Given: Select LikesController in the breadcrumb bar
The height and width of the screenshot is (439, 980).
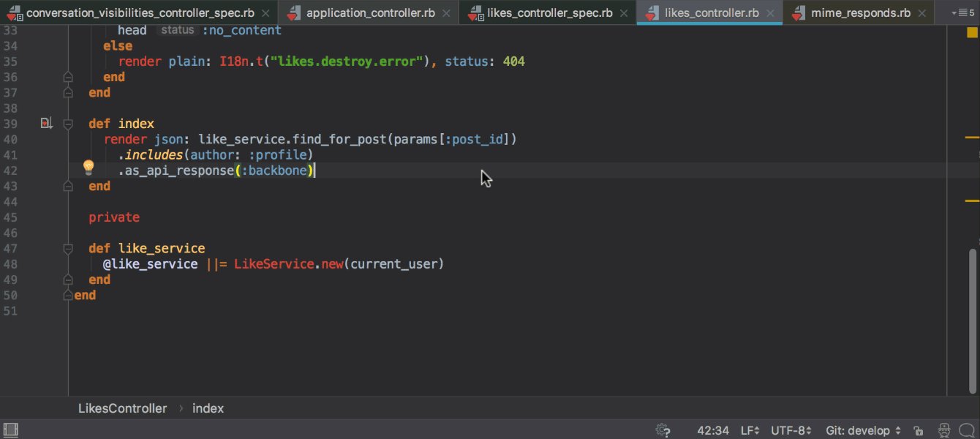Looking at the screenshot, I should 122,408.
